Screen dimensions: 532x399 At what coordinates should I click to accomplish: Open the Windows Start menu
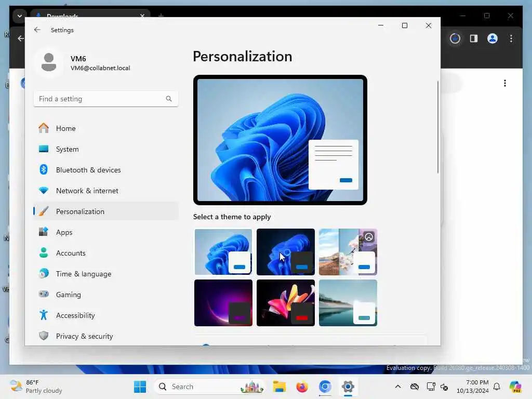click(140, 387)
